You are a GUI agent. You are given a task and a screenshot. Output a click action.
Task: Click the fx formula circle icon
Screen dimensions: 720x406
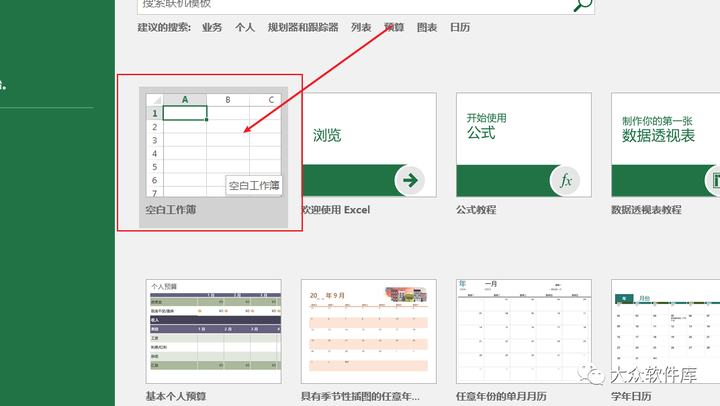coord(565,180)
